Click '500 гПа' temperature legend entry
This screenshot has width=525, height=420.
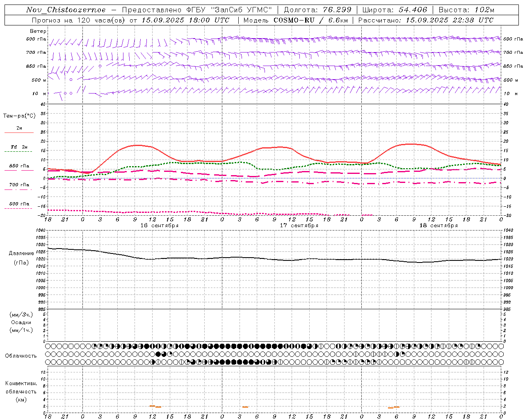[19, 204]
